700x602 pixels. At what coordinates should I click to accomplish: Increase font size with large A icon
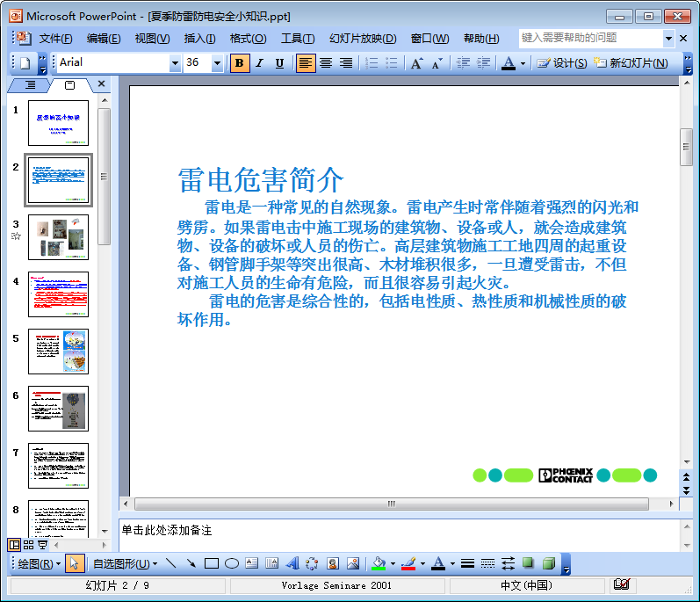tap(416, 63)
